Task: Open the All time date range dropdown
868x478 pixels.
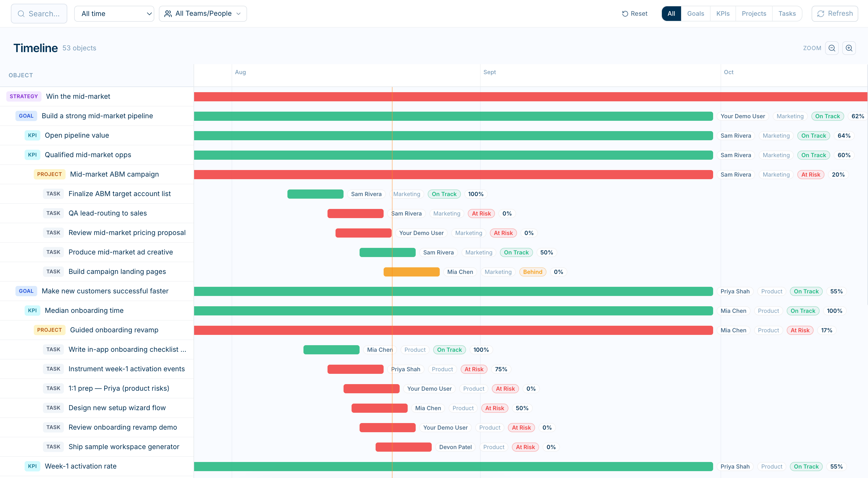Action: 114,14
